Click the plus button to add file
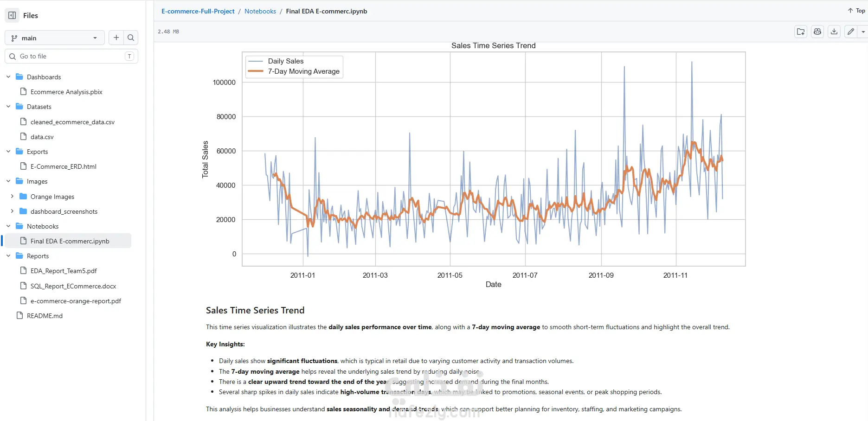 (116, 38)
